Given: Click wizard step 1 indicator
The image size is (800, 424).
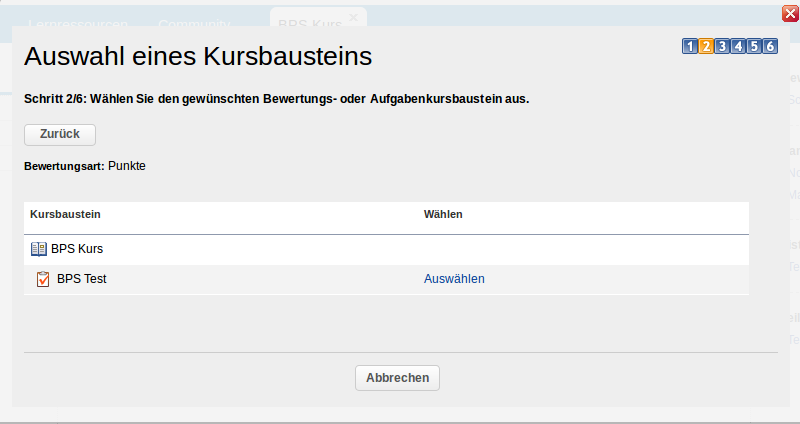Looking at the screenshot, I should [690, 46].
